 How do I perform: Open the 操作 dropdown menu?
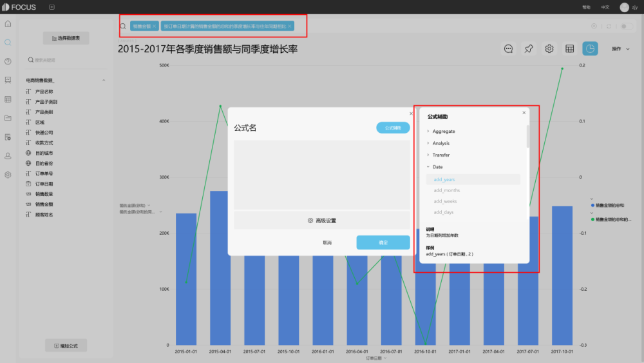[x=621, y=49]
